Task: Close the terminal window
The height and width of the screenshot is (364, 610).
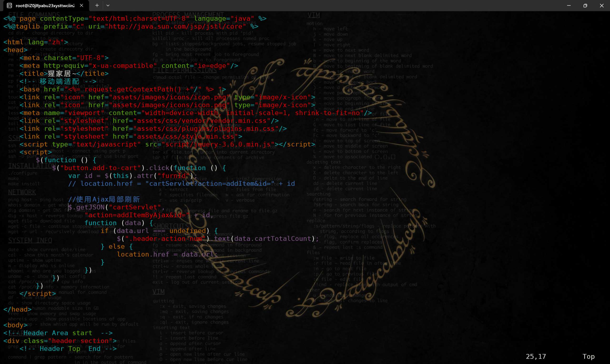Action: 602,5
